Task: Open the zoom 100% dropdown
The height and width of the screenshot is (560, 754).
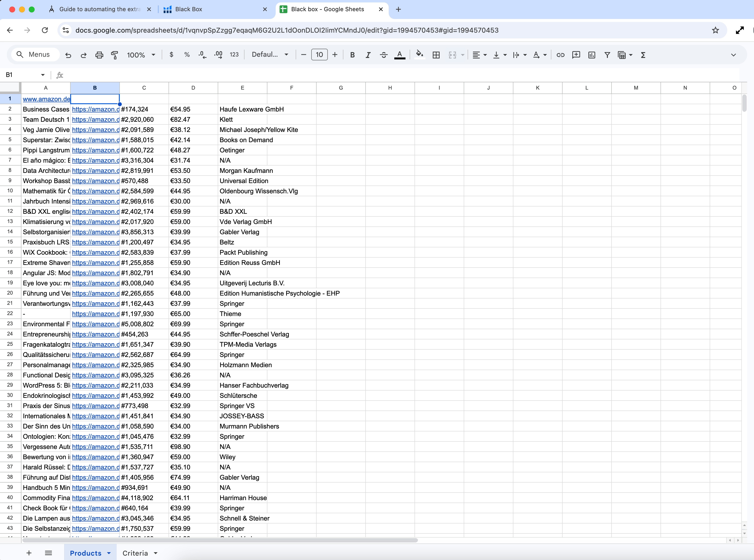Action: (141, 55)
